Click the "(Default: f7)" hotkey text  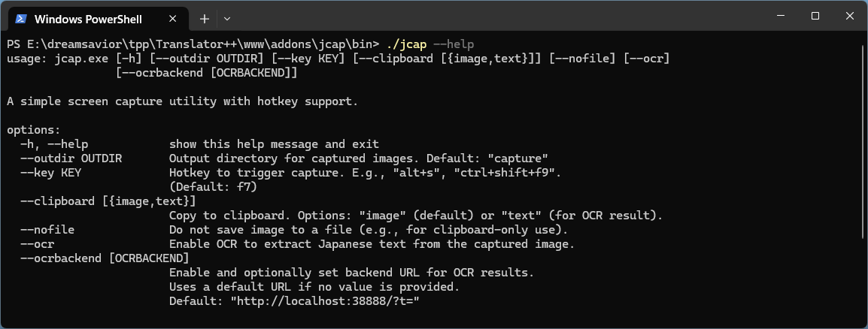(213, 187)
